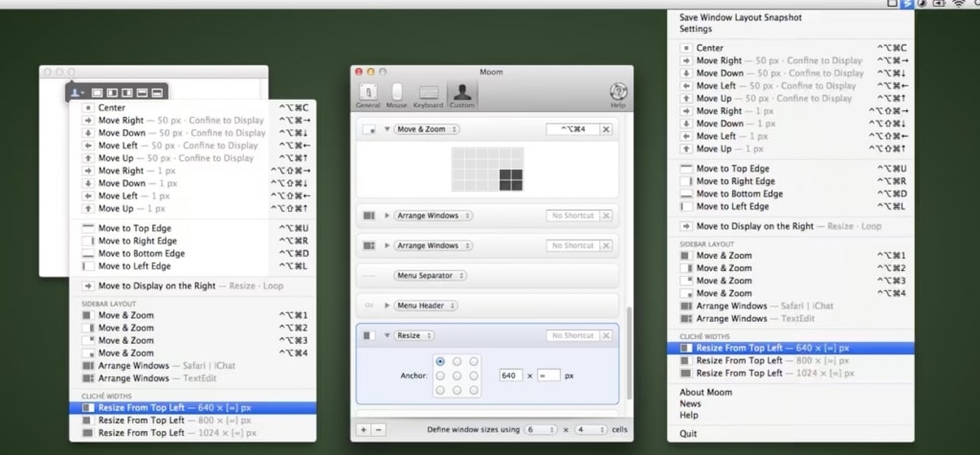Select the center Anchor radio button

click(457, 375)
